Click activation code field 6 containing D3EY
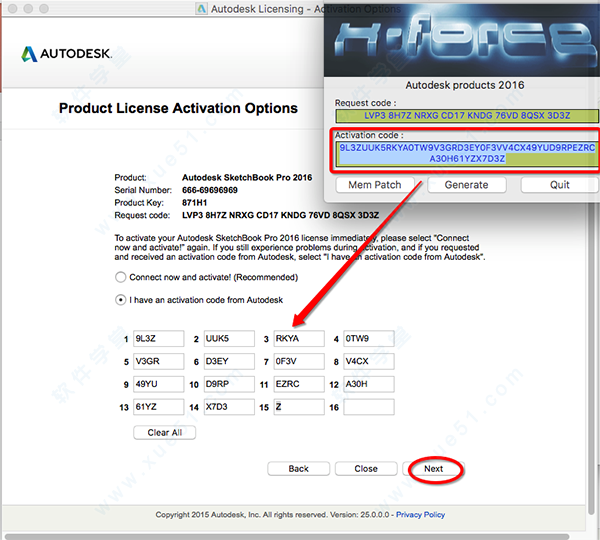 click(229, 361)
